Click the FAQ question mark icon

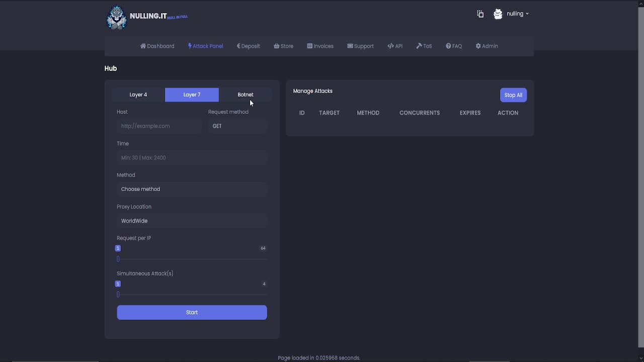pyautogui.click(x=448, y=46)
